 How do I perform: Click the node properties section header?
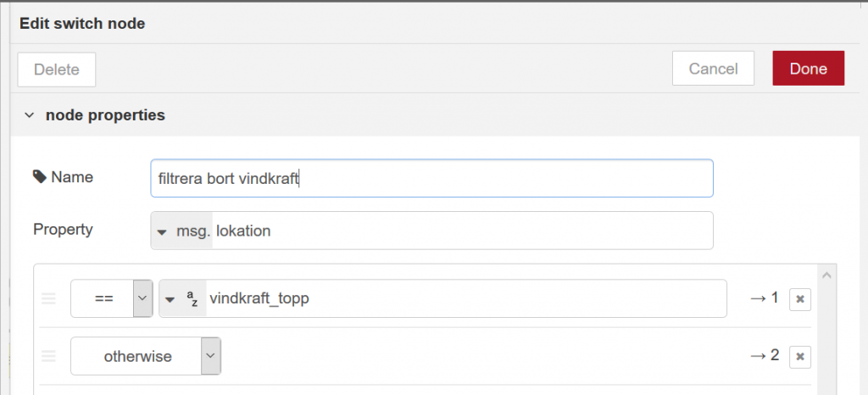[105, 115]
